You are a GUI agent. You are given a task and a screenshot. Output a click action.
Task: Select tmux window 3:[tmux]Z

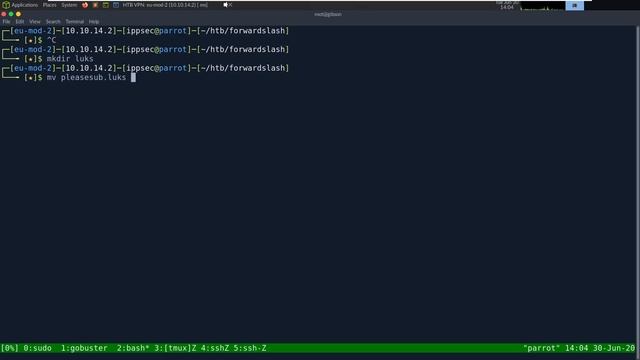[175, 348]
